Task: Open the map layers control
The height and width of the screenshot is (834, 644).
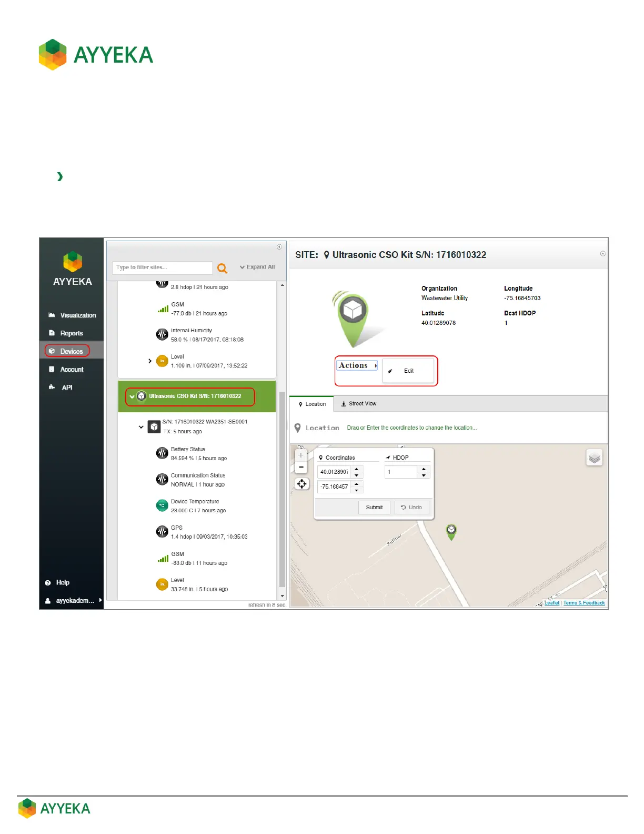Action: [595, 458]
